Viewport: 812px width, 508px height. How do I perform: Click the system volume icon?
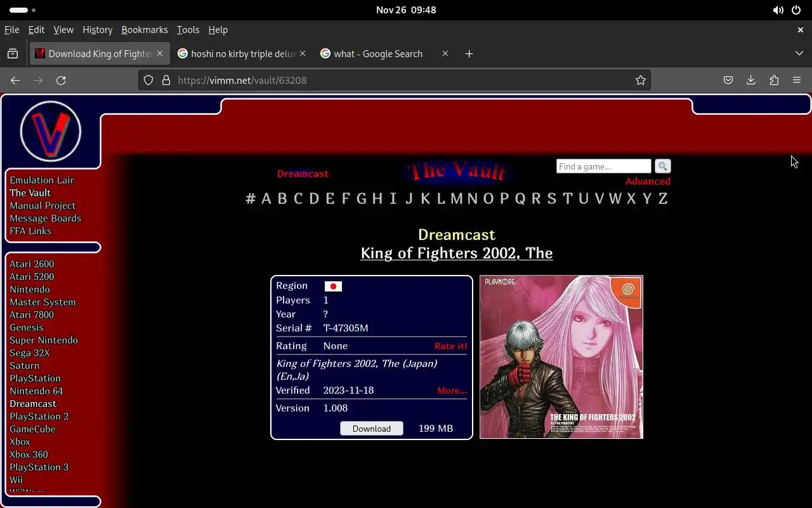coord(778,10)
